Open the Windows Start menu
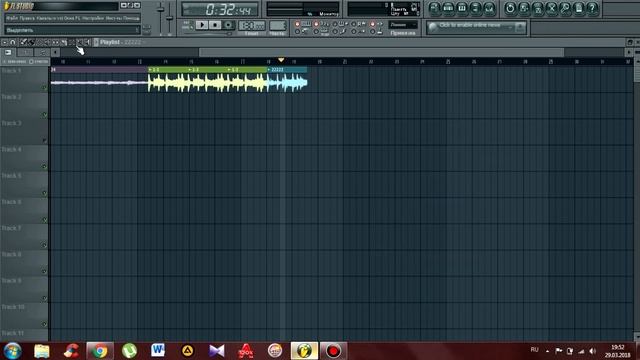 [12, 351]
